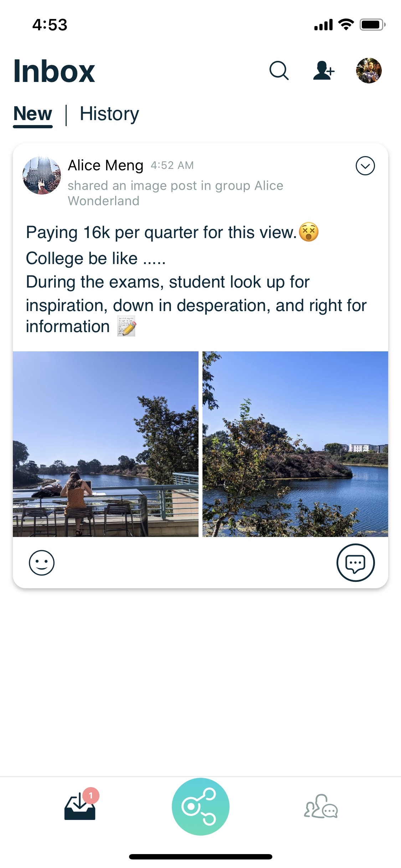Tap the inbox tray icon with badge
The width and height of the screenshot is (401, 868).
80,808
